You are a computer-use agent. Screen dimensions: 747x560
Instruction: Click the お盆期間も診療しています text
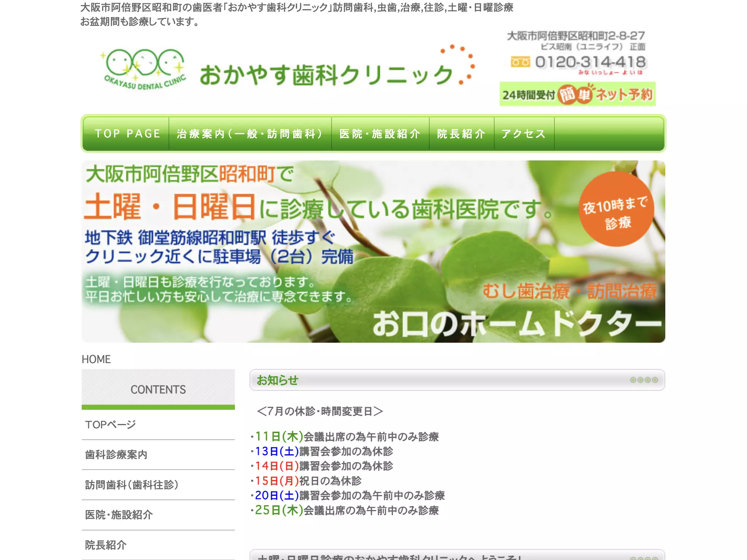coord(140,22)
